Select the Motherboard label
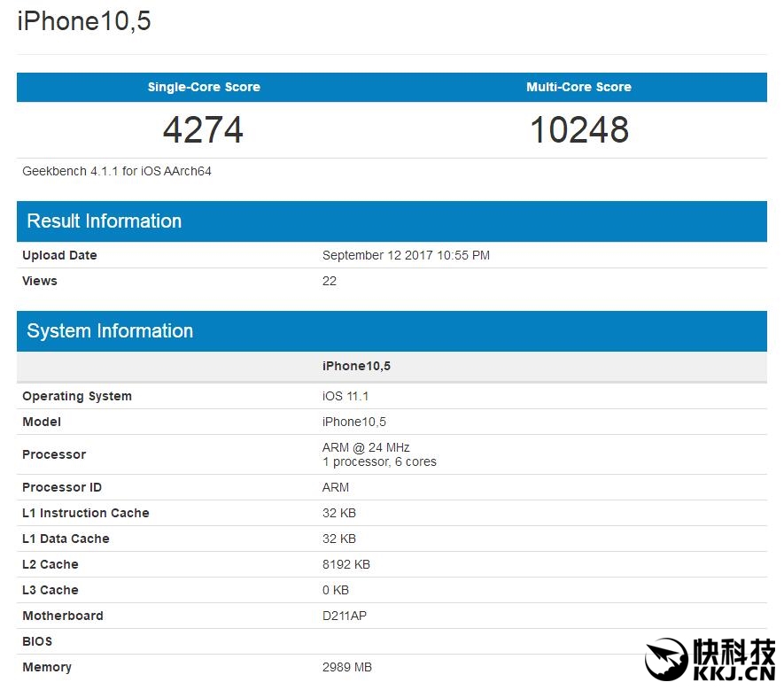Viewport: 784px width, 690px height. (x=63, y=616)
